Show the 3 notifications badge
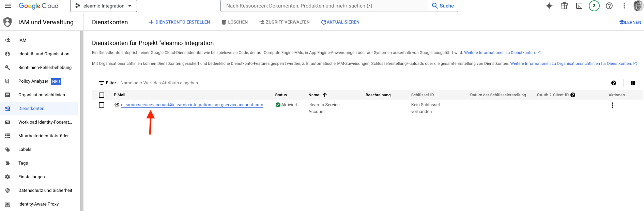644x211 pixels. [594, 6]
